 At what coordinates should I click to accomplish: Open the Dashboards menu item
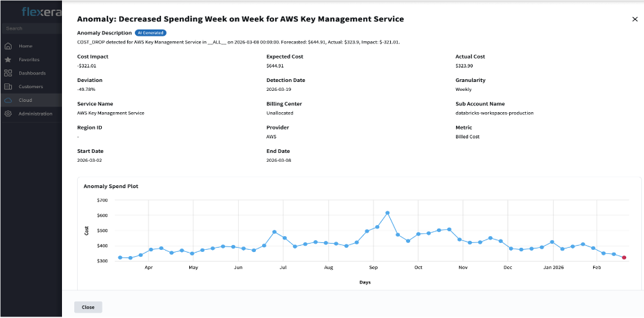coord(31,73)
